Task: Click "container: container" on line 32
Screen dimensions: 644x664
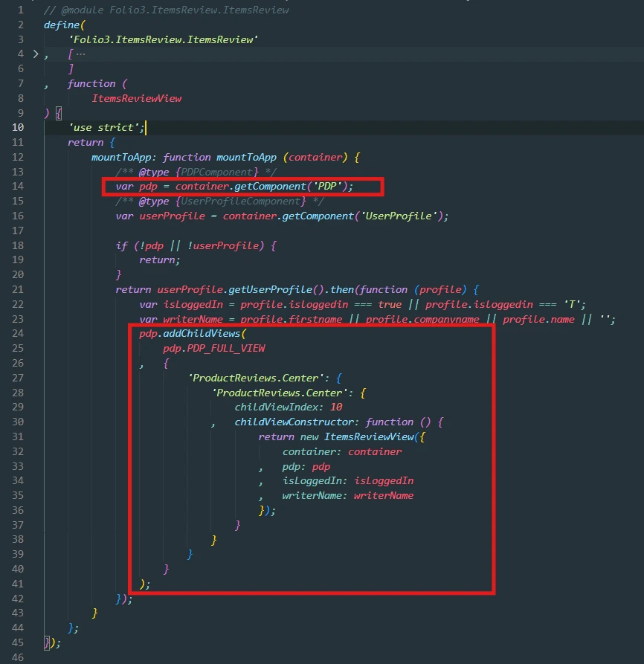Action: pyautogui.click(x=342, y=452)
